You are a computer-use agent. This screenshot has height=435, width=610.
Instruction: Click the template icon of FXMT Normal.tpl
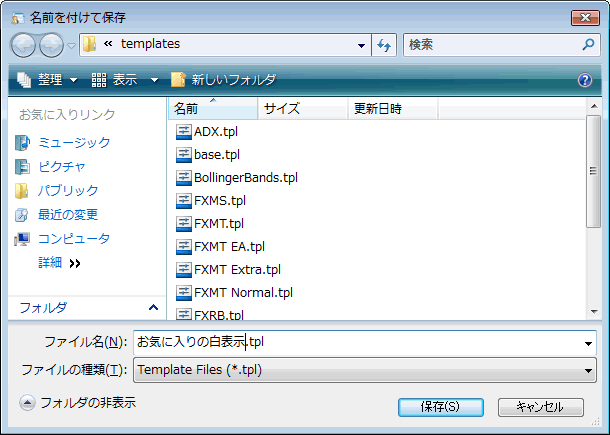point(184,293)
